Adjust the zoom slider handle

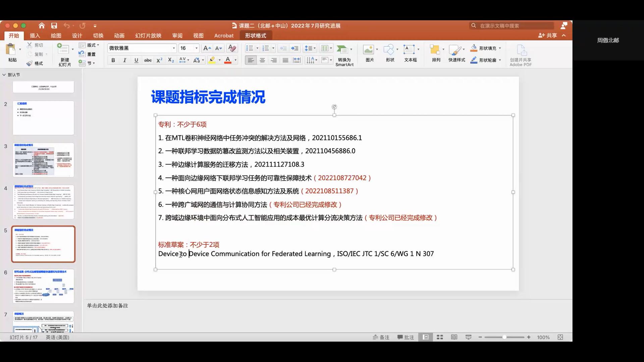[504, 337]
